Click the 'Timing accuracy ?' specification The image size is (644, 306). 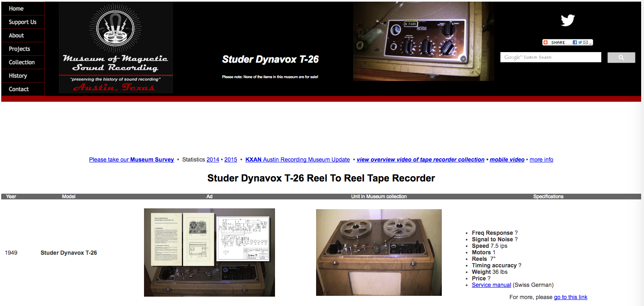(x=496, y=265)
